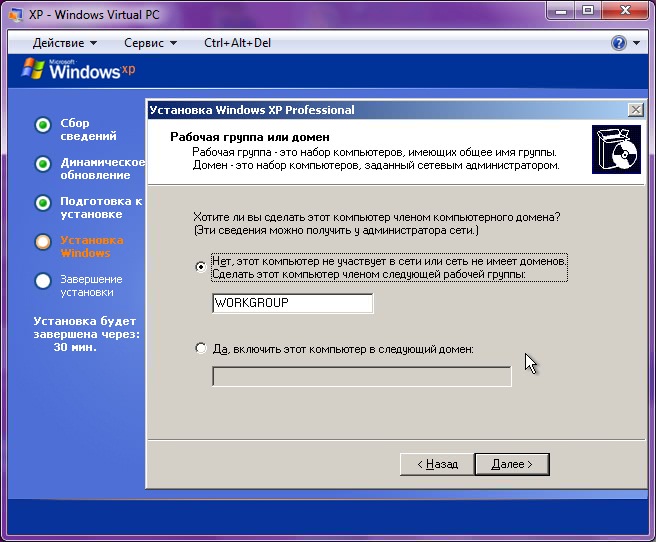Click the Windows XP logo flag
The width and height of the screenshot is (656, 542).
tap(33, 69)
